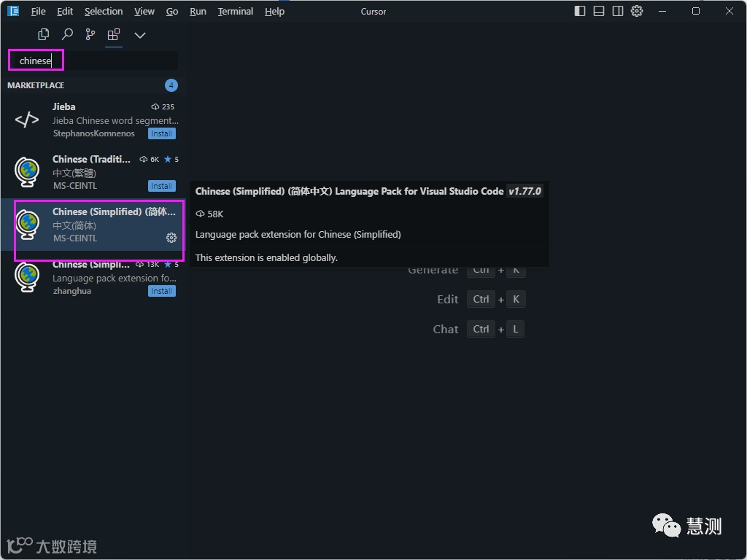The image size is (747, 560).
Task: Open the Help menu
Action: 274,11
